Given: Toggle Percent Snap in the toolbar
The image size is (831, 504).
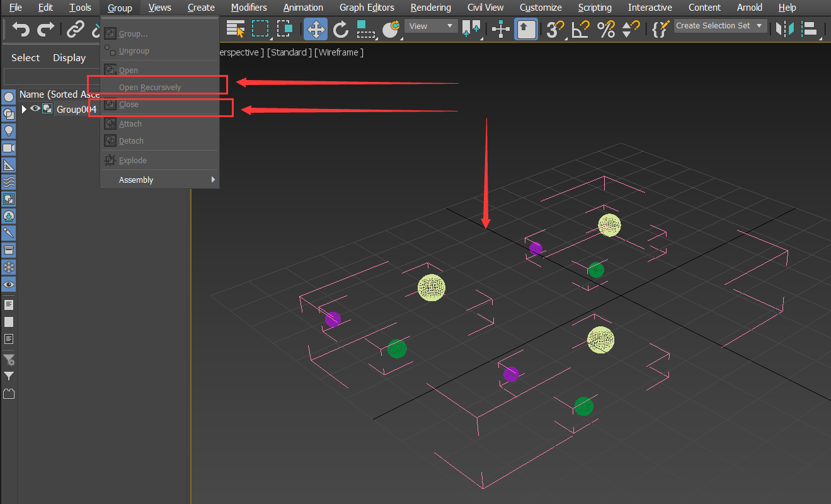Looking at the screenshot, I should [x=605, y=29].
